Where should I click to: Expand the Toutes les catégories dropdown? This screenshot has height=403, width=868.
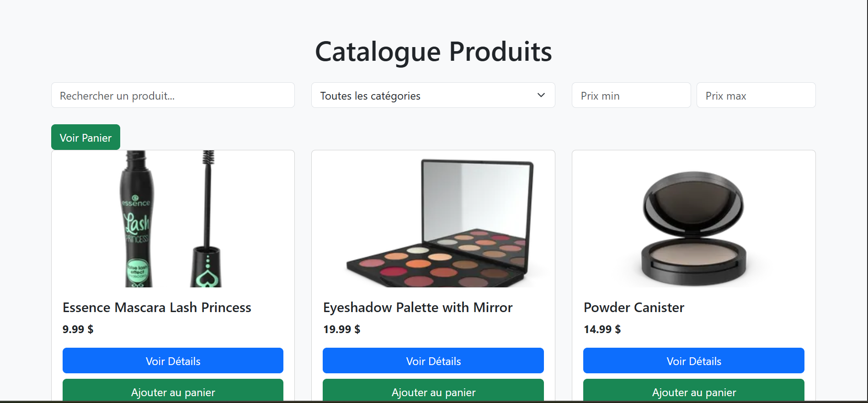433,95
